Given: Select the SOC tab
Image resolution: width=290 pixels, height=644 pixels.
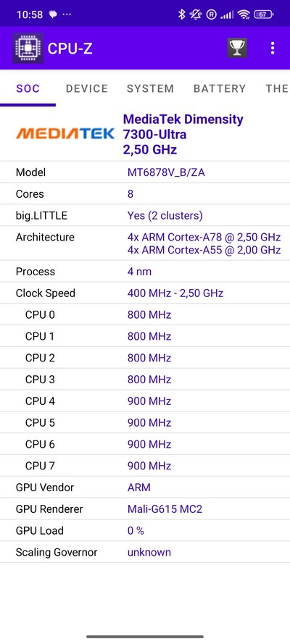Looking at the screenshot, I should pos(28,88).
